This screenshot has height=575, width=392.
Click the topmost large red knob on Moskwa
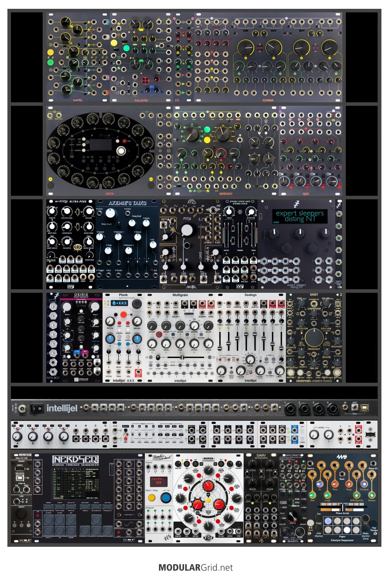(x=208, y=486)
